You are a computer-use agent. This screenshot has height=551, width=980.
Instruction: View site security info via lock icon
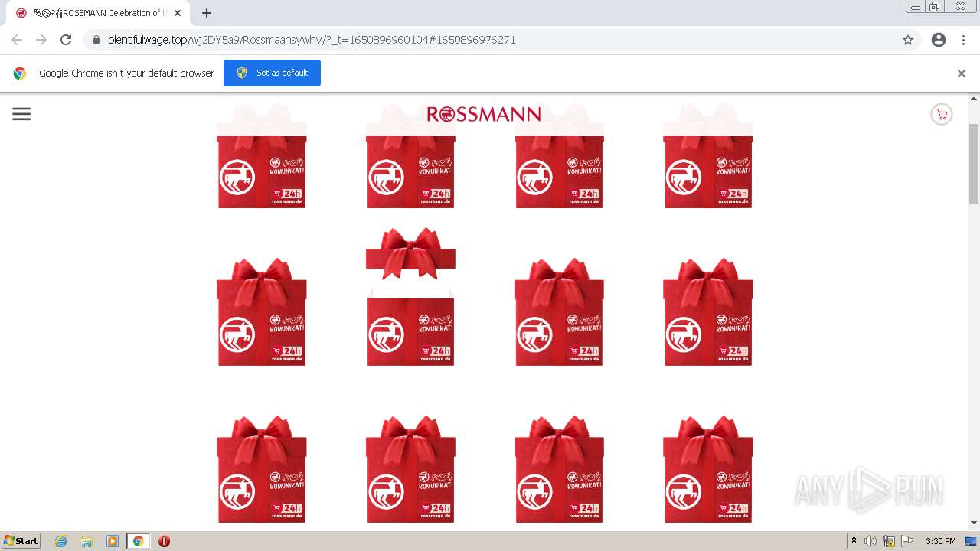pyautogui.click(x=96, y=40)
